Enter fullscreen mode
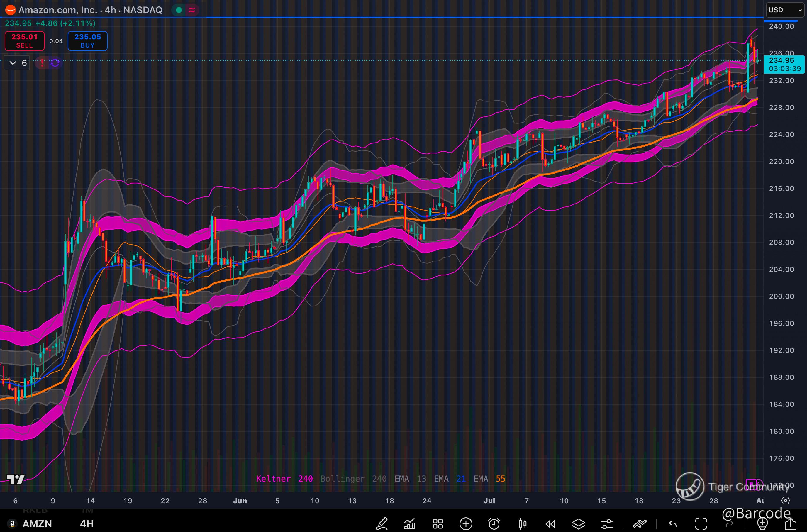The image size is (807, 532). point(701,523)
